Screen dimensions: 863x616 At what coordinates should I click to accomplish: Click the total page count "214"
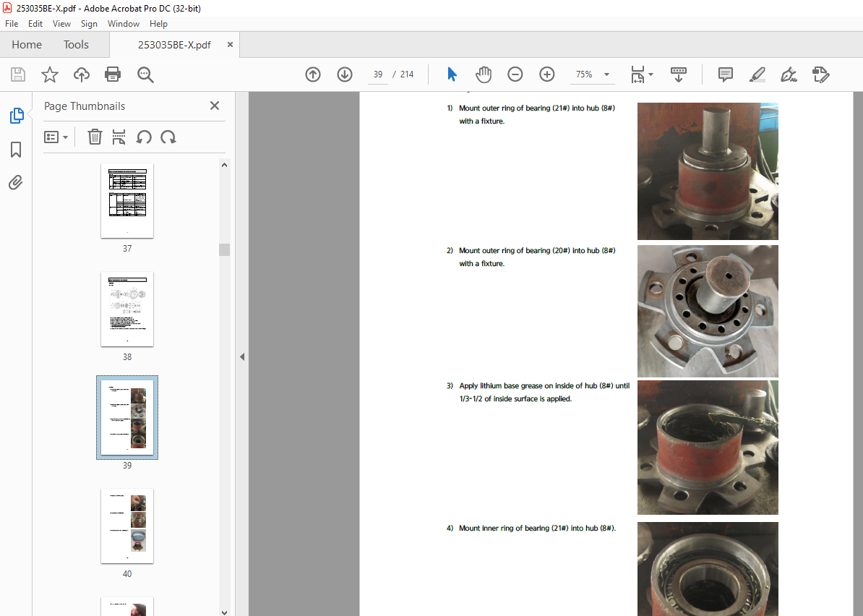coord(407,74)
